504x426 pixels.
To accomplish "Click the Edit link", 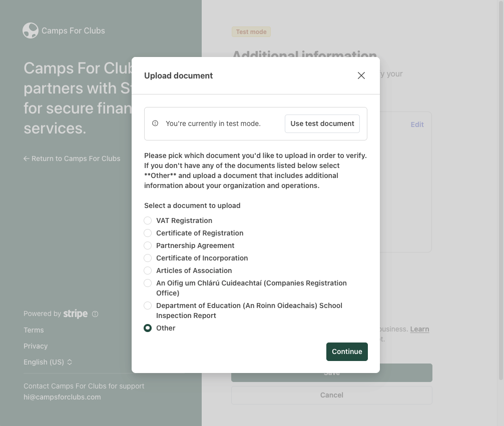I will coord(417,124).
